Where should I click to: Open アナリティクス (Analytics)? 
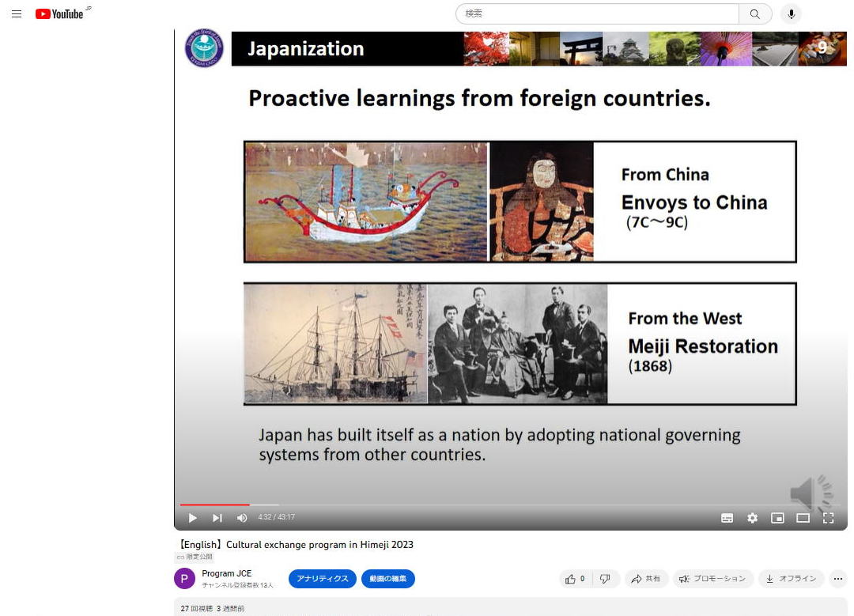click(323, 579)
